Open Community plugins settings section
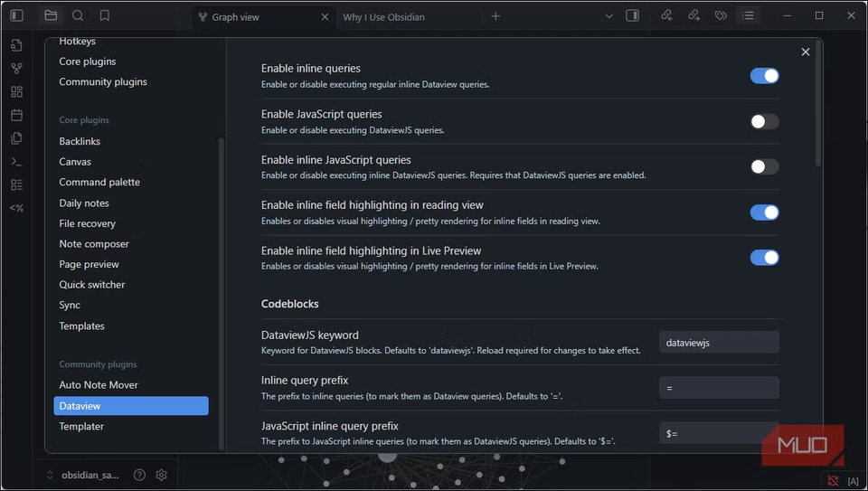 click(x=103, y=82)
